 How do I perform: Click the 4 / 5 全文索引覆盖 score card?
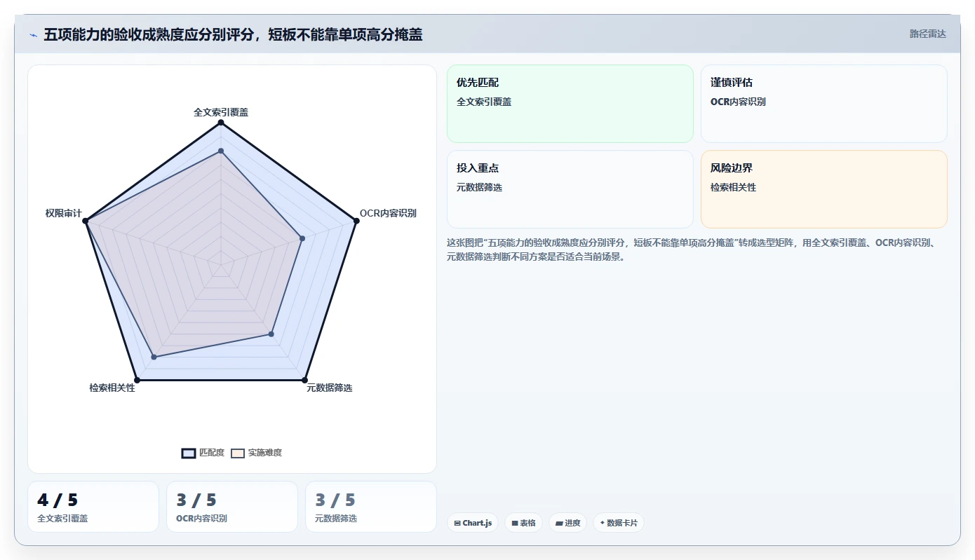click(x=93, y=507)
